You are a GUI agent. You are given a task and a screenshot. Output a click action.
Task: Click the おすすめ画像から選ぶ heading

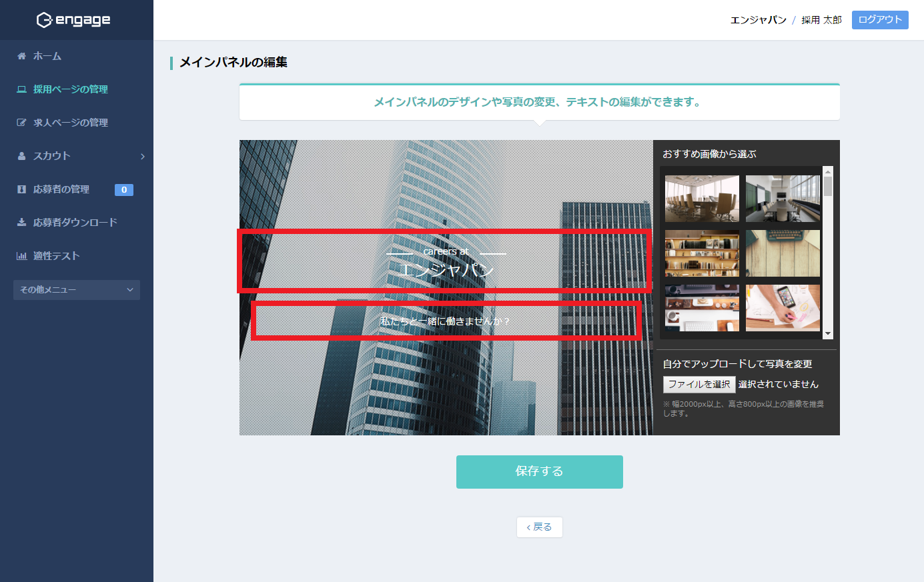tap(709, 154)
